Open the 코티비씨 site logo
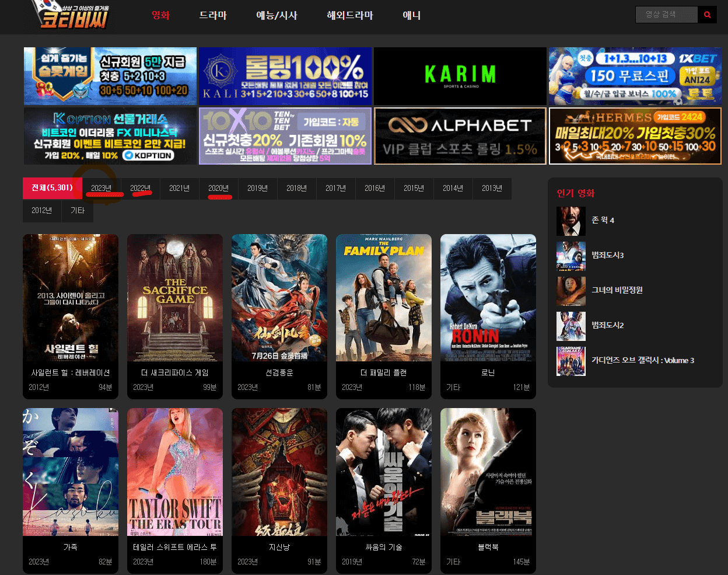Image resolution: width=728 pixels, height=575 pixels. [70, 15]
